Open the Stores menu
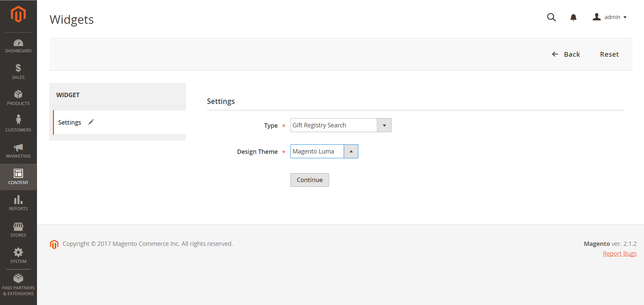644x305 pixels. 18,230
